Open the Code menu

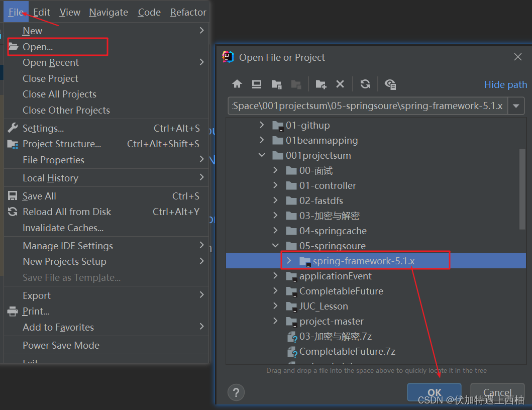tap(149, 12)
